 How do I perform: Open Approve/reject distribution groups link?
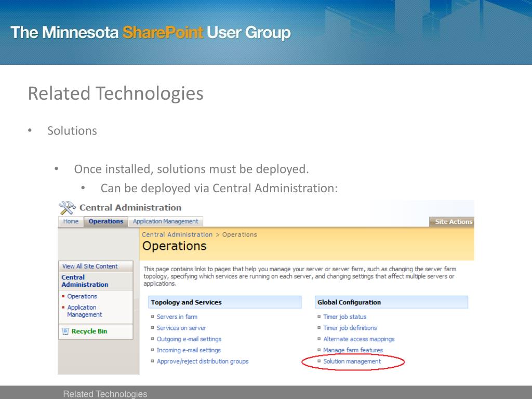(203, 362)
